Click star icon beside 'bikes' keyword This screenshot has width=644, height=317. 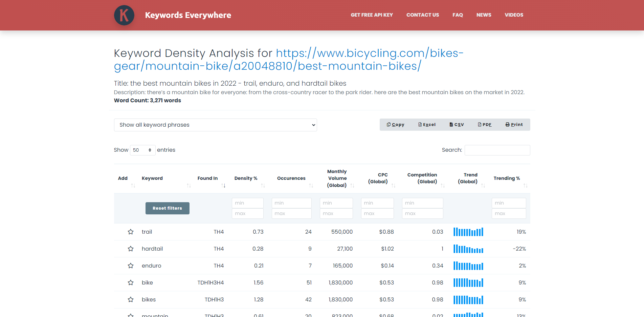tap(131, 300)
